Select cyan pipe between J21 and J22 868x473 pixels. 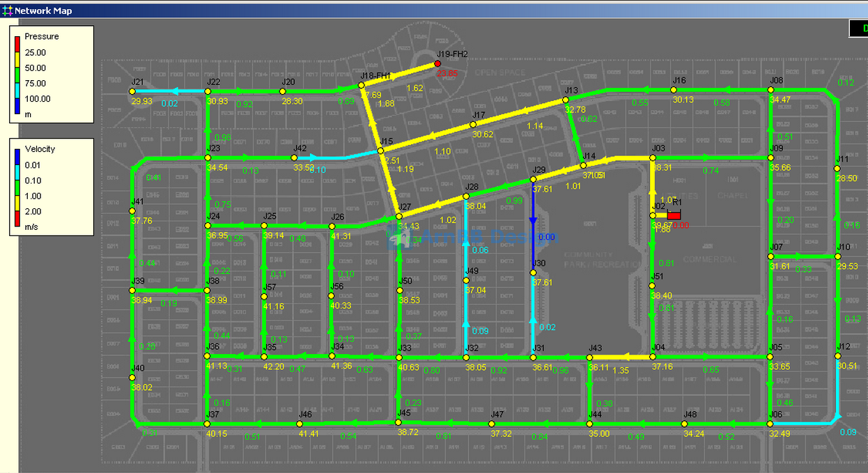tap(170, 91)
